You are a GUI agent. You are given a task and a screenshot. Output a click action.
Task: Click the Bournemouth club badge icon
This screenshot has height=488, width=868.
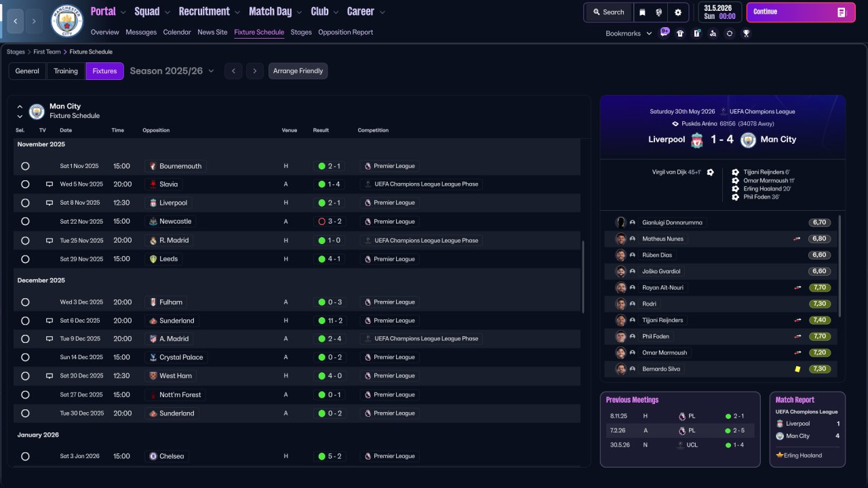pos(153,166)
